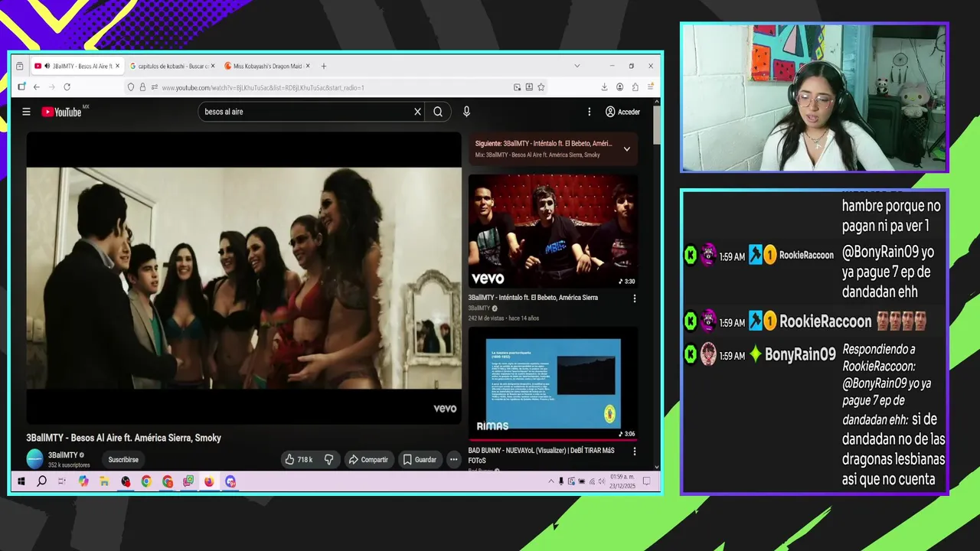Screen dimensions: 980x551
Task: Click BonyRain09's username in the chat overlay
Action: click(x=800, y=355)
